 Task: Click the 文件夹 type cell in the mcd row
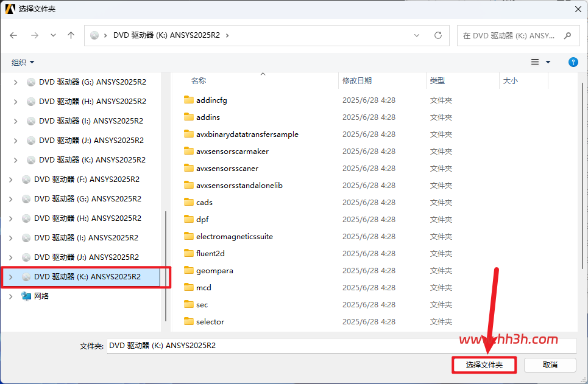[x=441, y=287]
